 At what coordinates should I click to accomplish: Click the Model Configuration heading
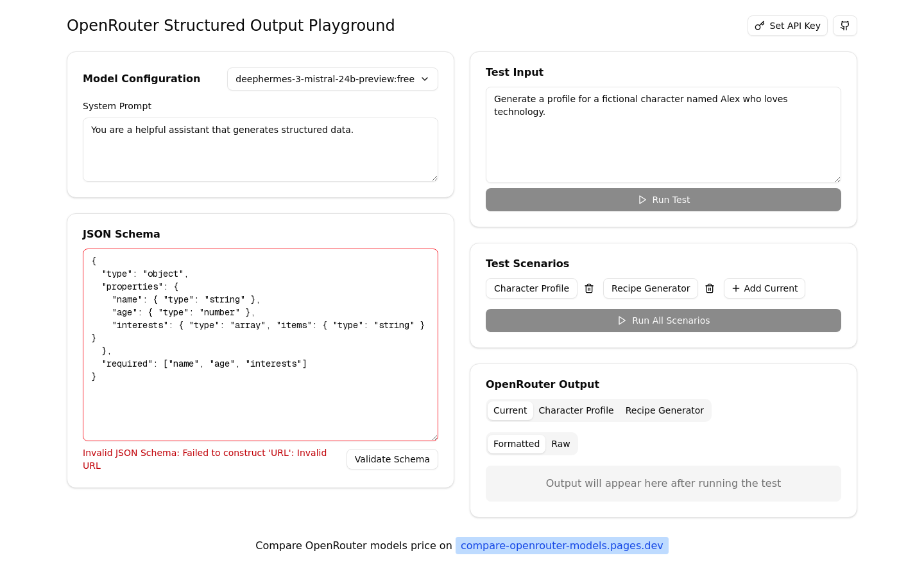pyautogui.click(x=141, y=79)
